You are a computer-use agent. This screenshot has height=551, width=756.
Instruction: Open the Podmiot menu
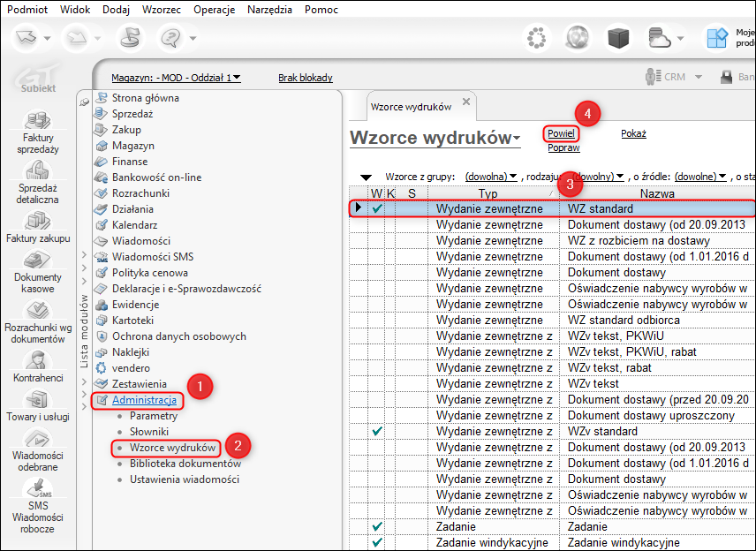(x=27, y=10)
